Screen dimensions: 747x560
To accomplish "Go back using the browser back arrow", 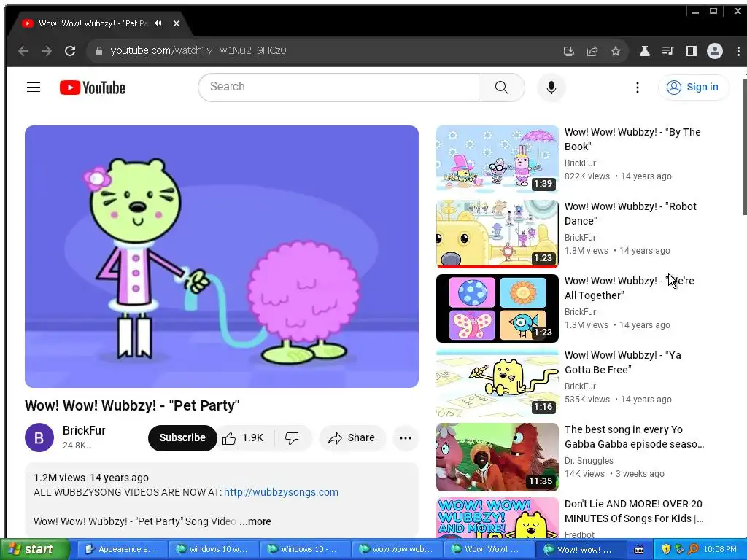I will pyautogui.click(x=23, y=51).
